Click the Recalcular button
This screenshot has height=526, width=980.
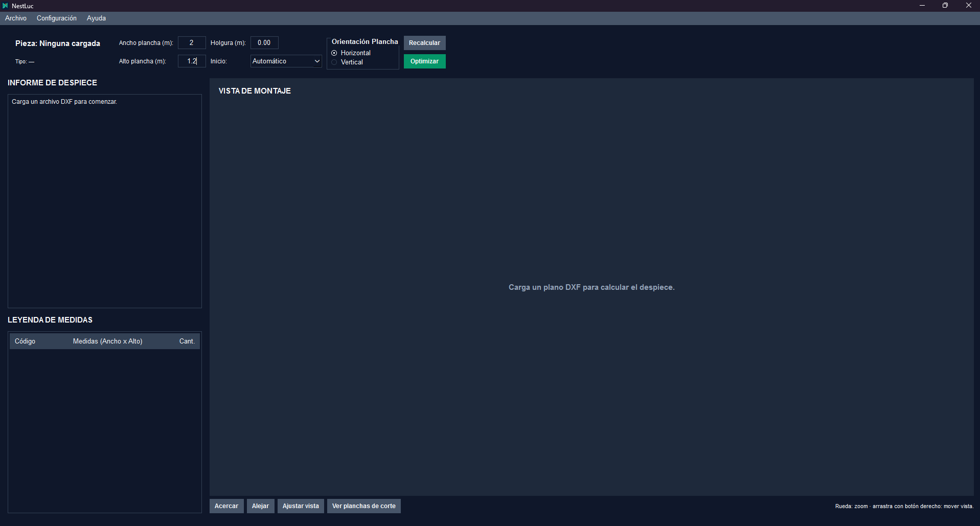point(424,43)
